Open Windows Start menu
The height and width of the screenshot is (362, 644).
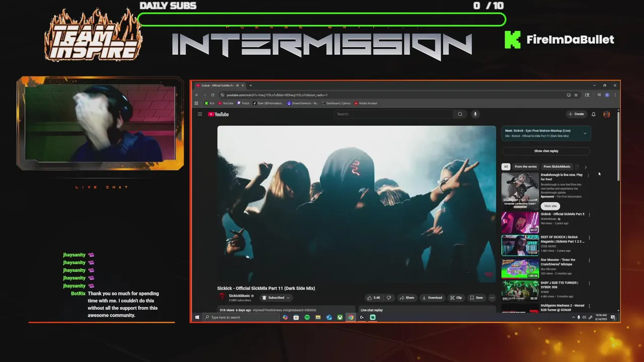point(197,317)
